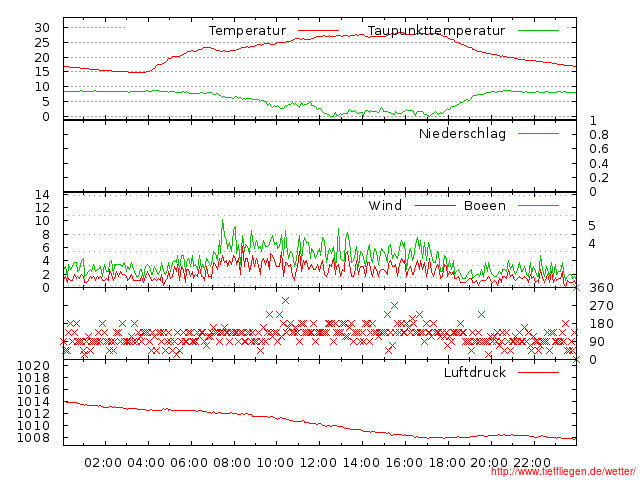Click the 25 temperature axis value

[42, 42]
